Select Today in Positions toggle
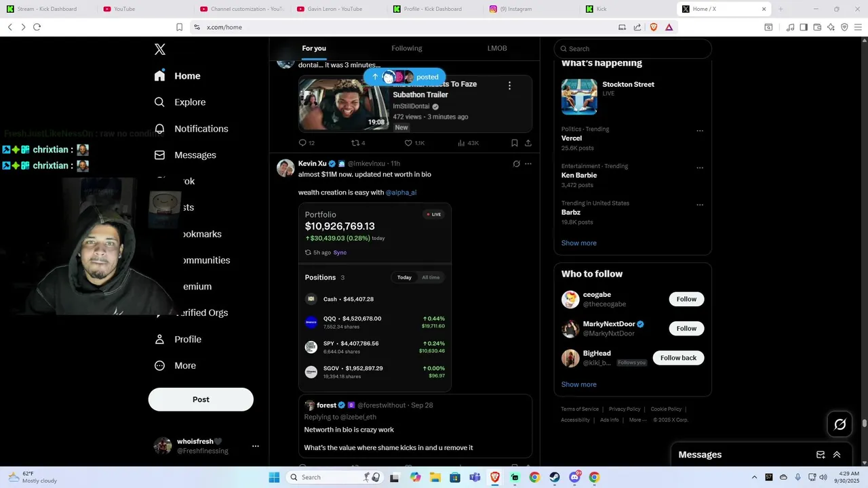The height and width of the screenshot is (488, 868). tap(404, 277)
